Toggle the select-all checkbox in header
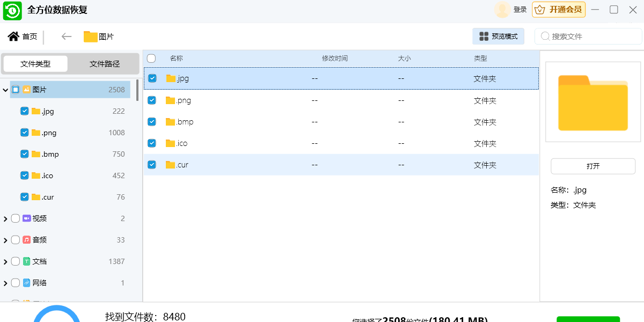Viewport: 644px width, 322px height. coord(151,58)
